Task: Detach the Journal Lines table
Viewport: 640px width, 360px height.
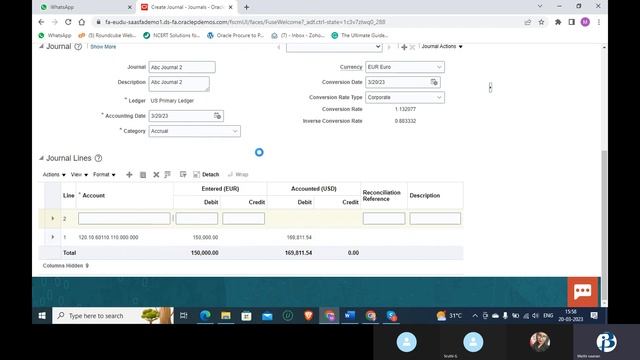Action: click(x=206, y=175)
